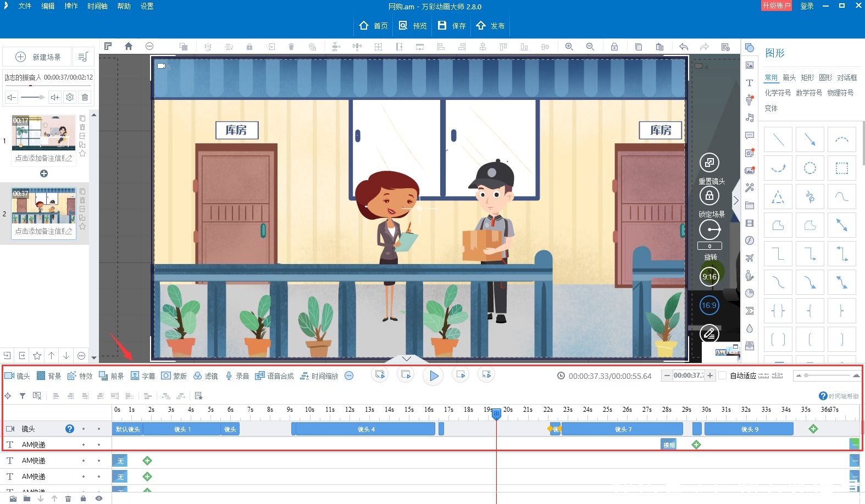Open the more options circle after 时间缩放
The height and width of the screenshot is (504, 865).
point(348,376)
